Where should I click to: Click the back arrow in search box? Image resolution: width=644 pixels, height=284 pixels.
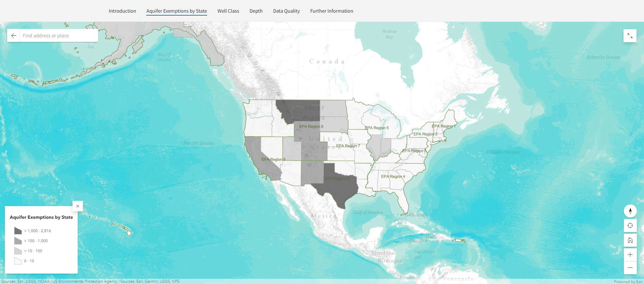(x=14, y=36)
